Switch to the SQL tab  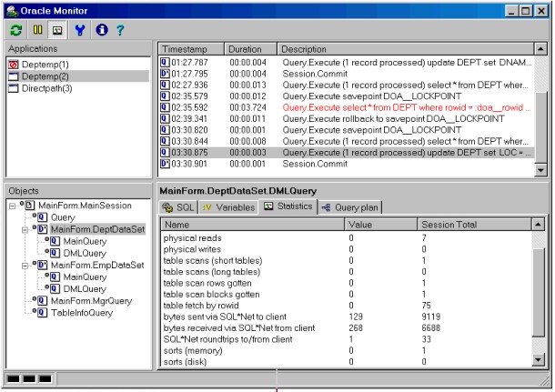coord(178,207)
